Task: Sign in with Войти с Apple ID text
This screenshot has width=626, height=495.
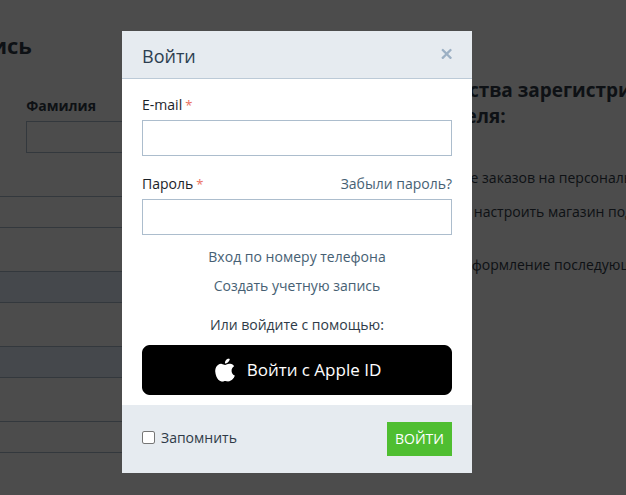Action: point(314,370)
